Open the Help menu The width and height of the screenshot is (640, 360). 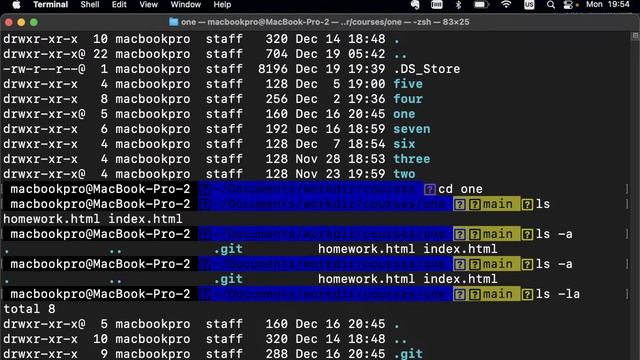[x=222, y=4]
